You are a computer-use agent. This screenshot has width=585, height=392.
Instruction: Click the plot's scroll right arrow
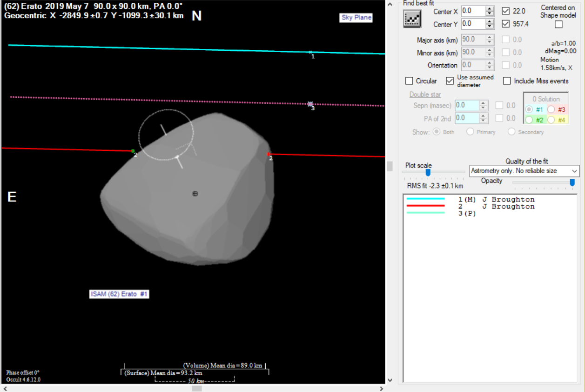point(381,388)
